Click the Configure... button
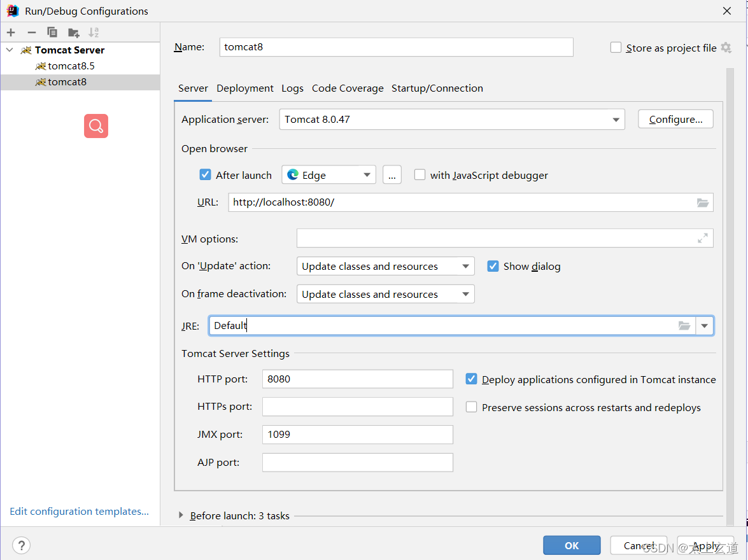 [x=675, y=119]
